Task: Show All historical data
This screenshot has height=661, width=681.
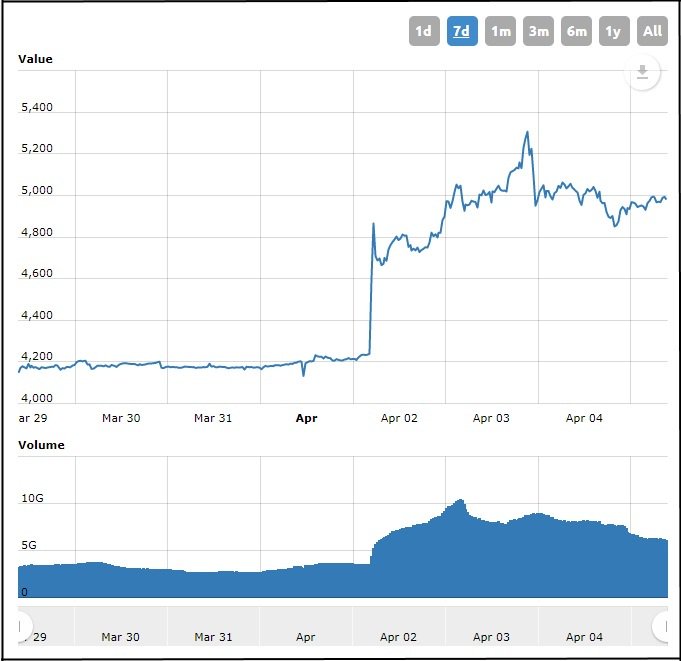Action: pos(652,31)
